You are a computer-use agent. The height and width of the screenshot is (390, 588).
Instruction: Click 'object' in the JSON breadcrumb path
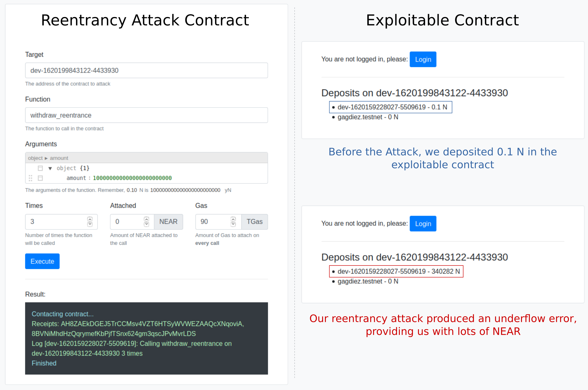pyautogui.click(x=35, y=158)
